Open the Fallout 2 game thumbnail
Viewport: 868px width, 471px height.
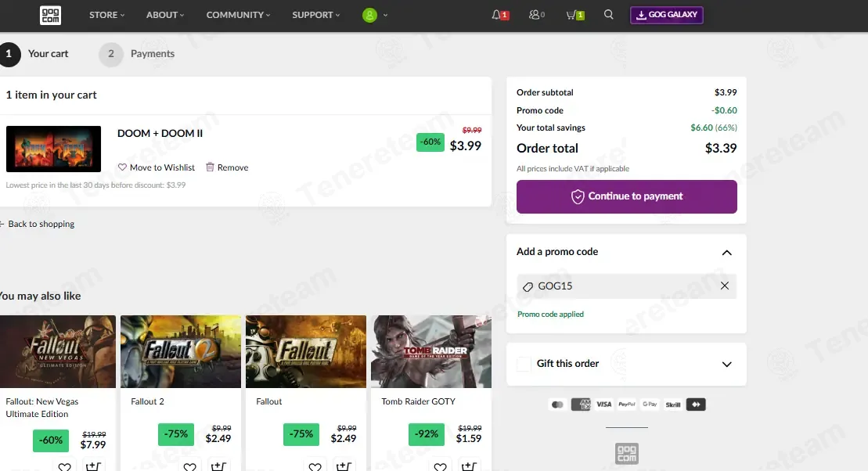coord(181,351)
